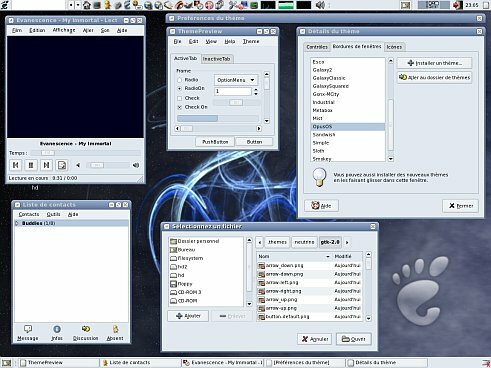
Task: Select the Industrial theme in the list
Action: [348, 102]
